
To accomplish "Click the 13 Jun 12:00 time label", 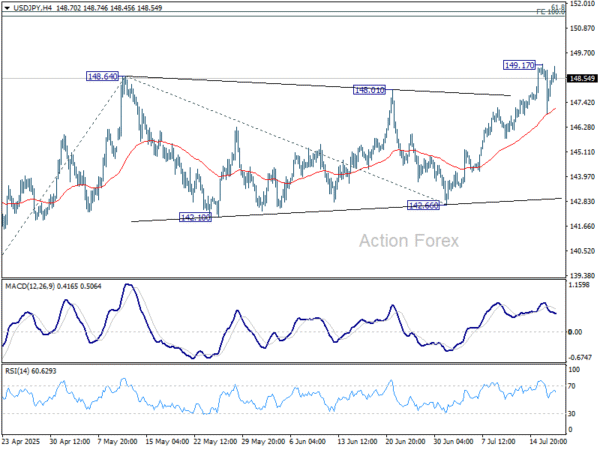I will pos(358,441).
